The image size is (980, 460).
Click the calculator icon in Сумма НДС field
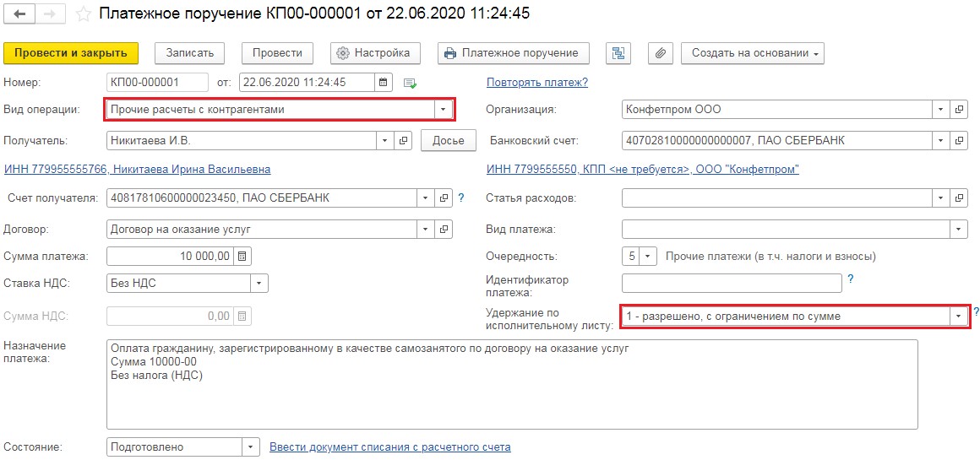click(243, 316)
